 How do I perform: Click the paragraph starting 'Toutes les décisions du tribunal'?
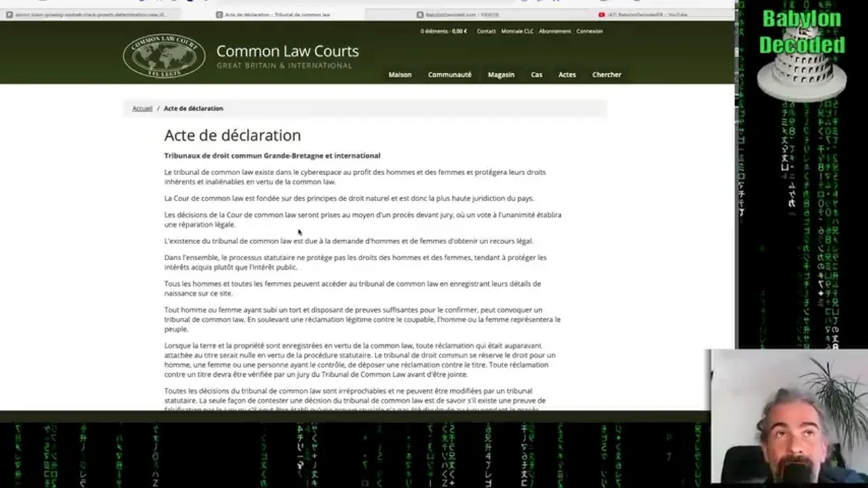click(x=355, y=400)
